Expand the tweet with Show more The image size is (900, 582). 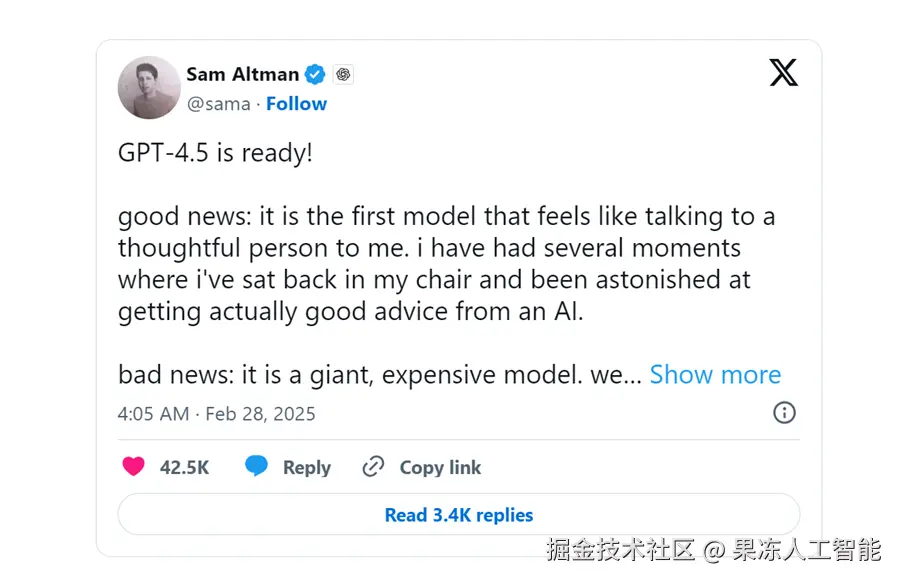point(715,374)
